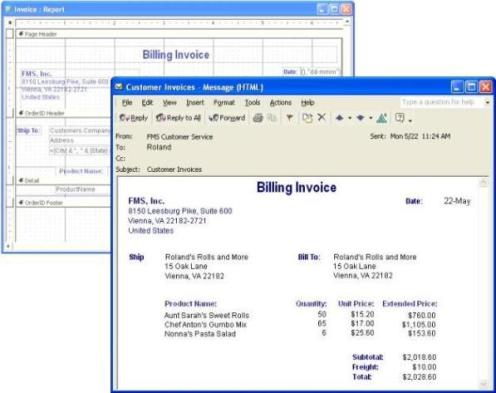The height and width of the screenshot is (393, 496).
Task: Click 'Chef Anton's Gumbo Mix' product row
Action: 206,324
